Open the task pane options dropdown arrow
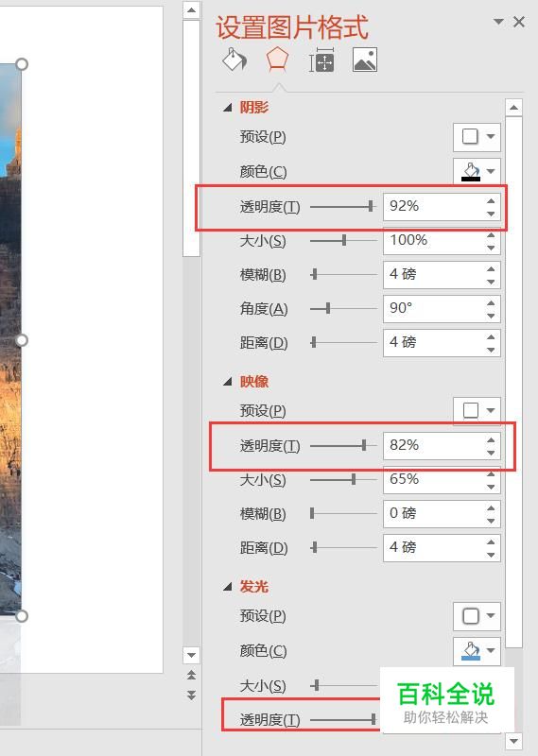 (498, 21)
